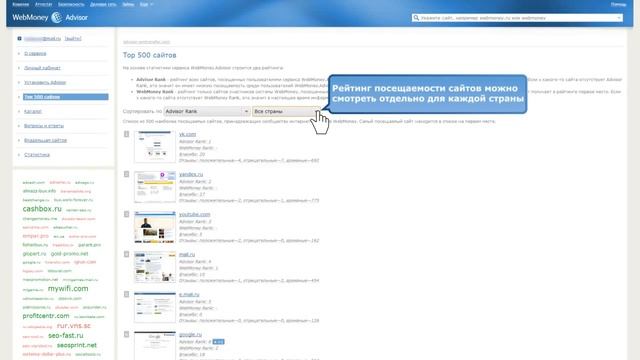
Task: Click small icon beside yandex.ru thumbnail
Action: point(127,174)
